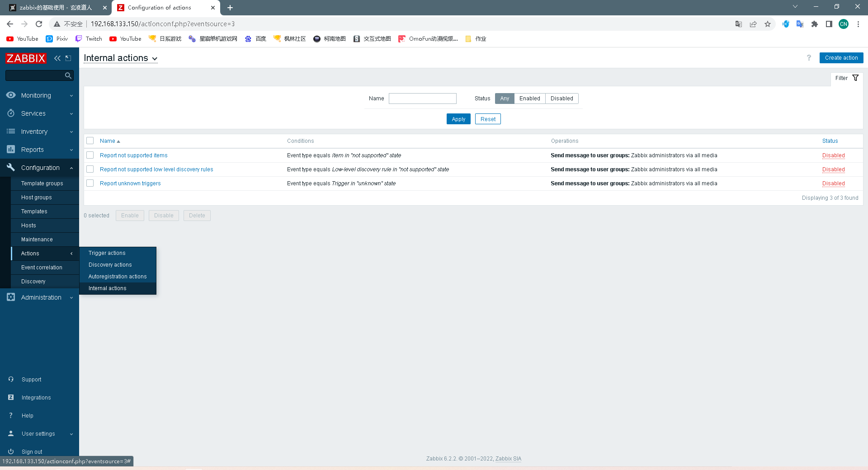Screen dimensions: 868x470
Task: Open the Chrome three-dot menu
Action: 858,24
